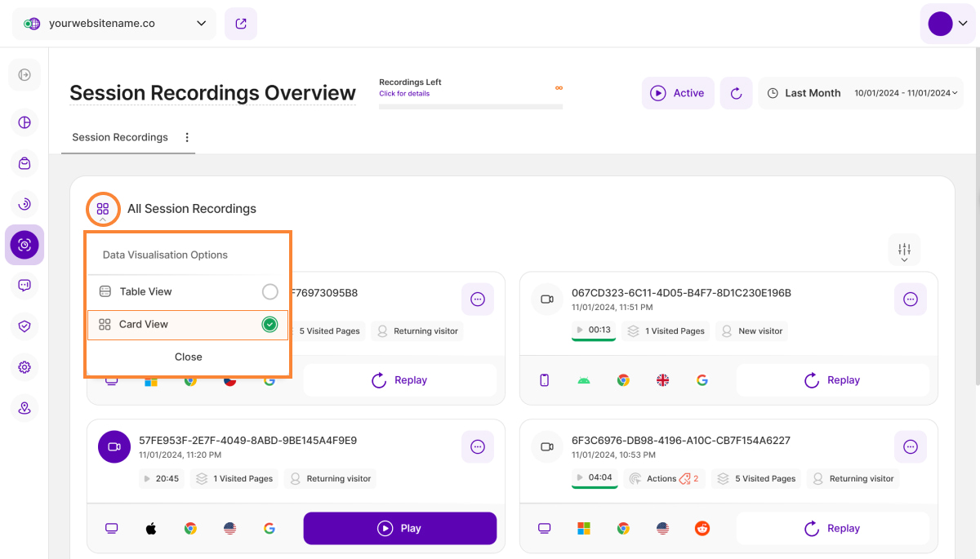Click the camera icon of recording 6F3C6976

click(x=547, y=446)
